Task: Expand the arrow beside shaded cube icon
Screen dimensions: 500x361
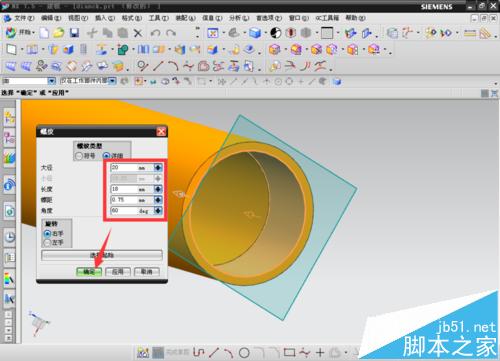Action: click(x=266, y=33)
